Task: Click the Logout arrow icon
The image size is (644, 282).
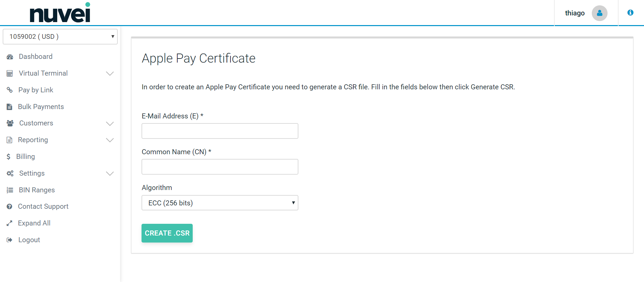Action: (x=9, y=240)
